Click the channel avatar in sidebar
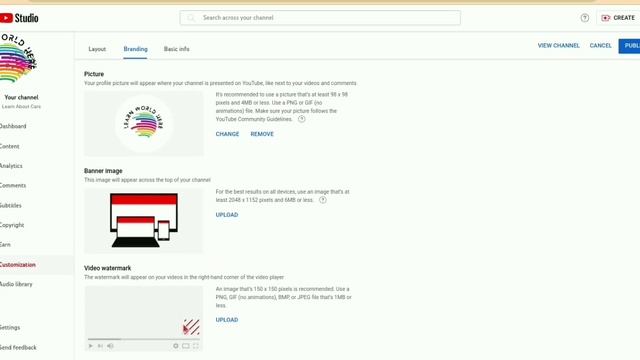This screenshot has height=360, width=640. [18, 58]
